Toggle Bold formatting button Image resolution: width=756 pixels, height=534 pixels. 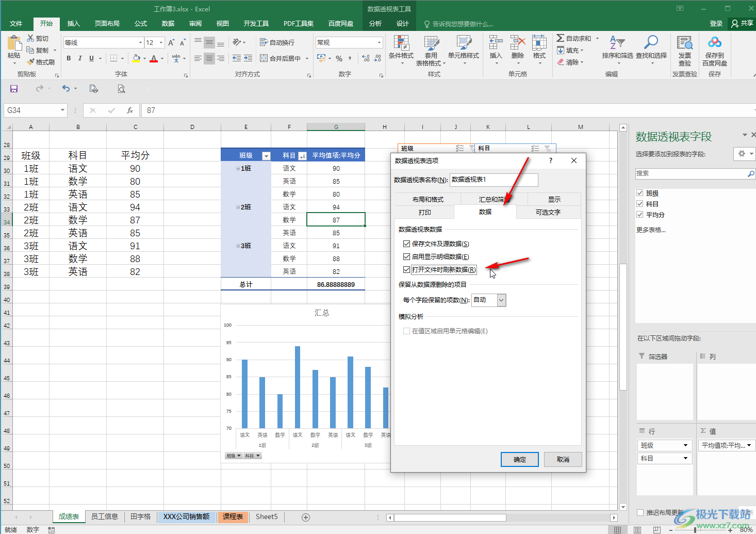69,58
